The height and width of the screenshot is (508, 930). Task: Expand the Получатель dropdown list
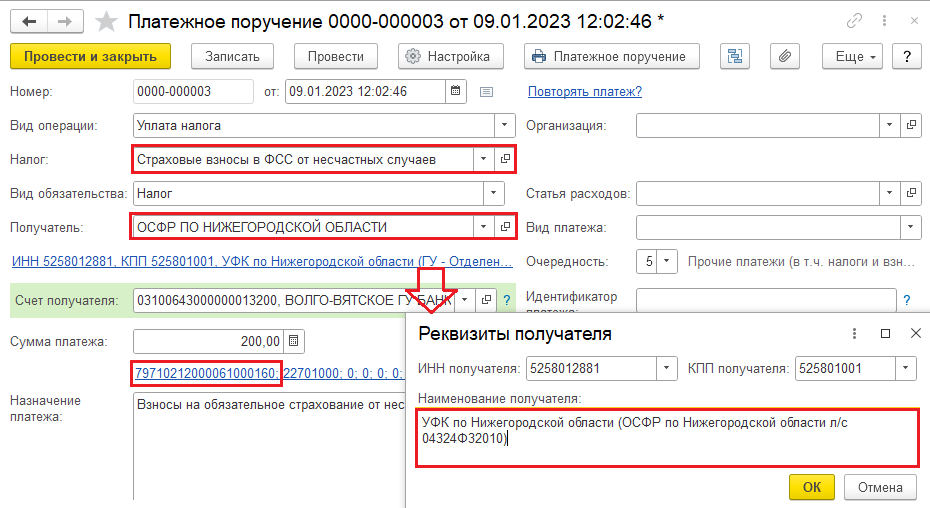[483, 227]
